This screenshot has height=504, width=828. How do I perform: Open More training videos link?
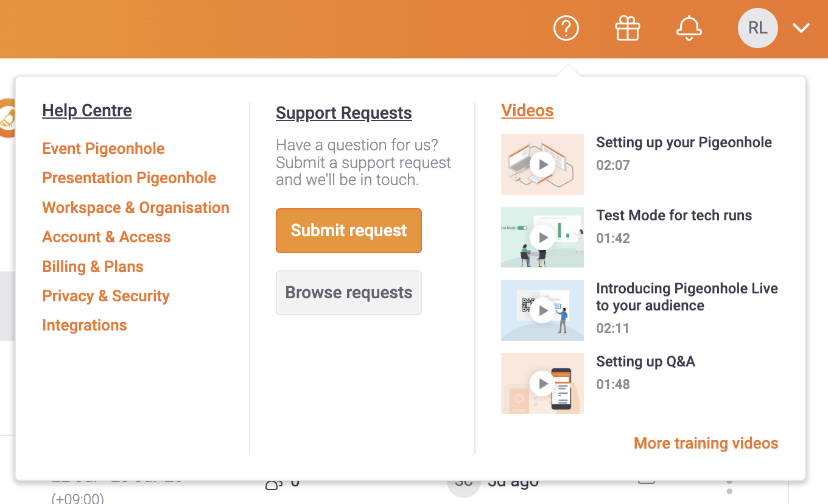(706, 443)
